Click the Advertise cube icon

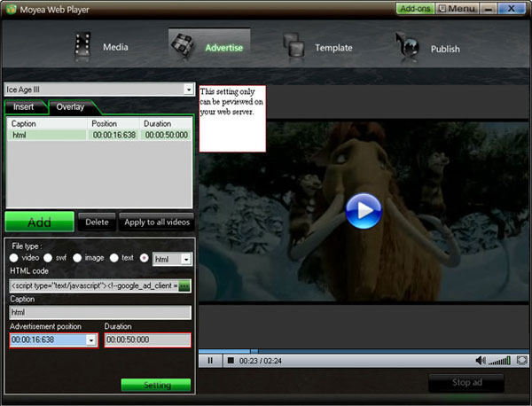coord(182,45)
